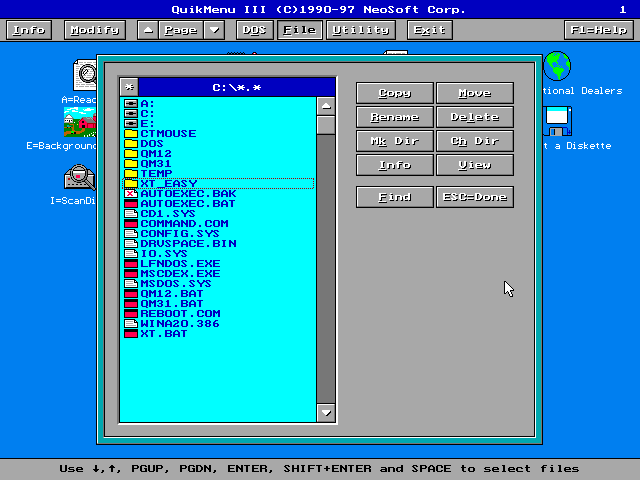This screenshot has height=480, width=640.
Task: Click the C: drive icon in file list
Action: click(x=131, y=113)
